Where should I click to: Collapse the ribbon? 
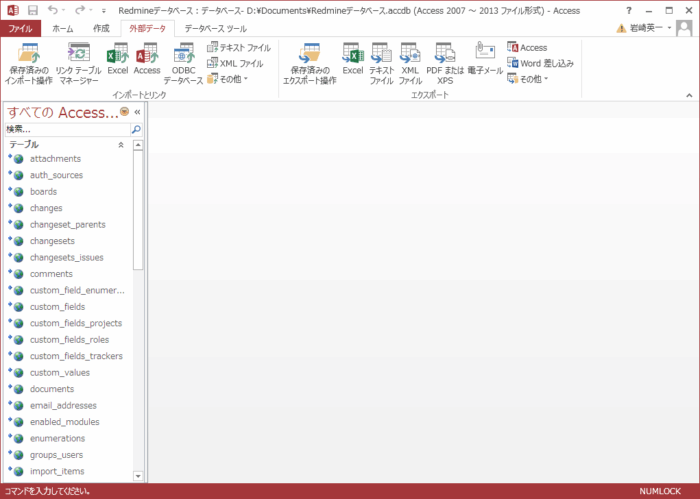pyautogui.click(x=689, y=95)
